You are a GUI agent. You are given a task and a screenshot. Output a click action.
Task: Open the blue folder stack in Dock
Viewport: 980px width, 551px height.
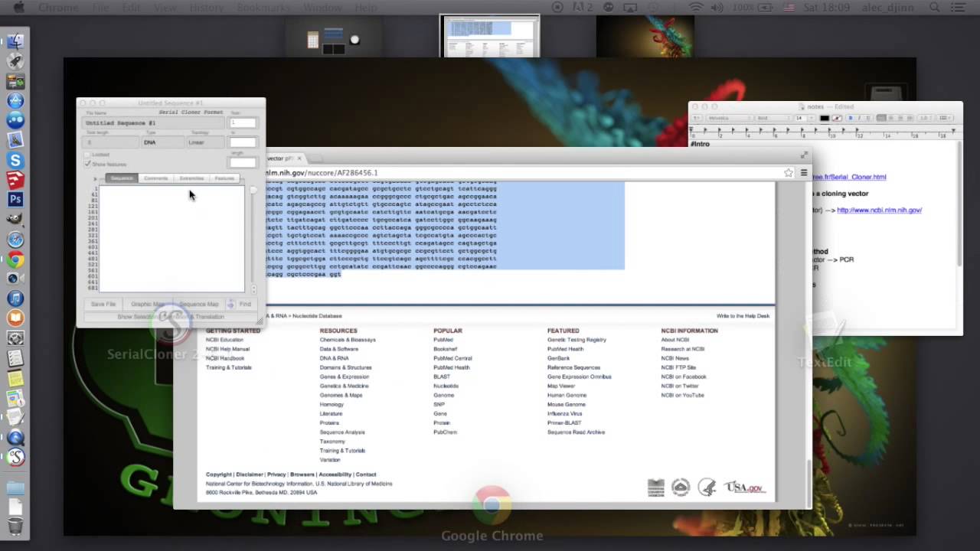point(15,487)
